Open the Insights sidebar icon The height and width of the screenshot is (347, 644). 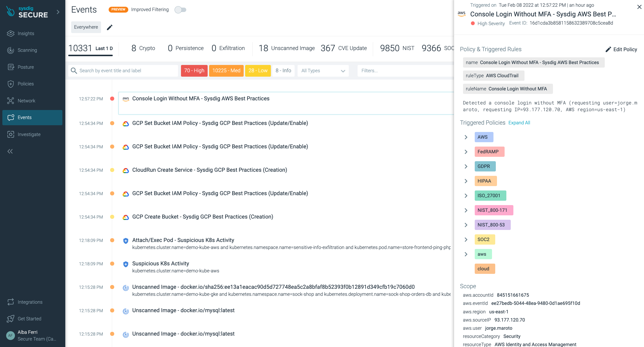[11, 34]
